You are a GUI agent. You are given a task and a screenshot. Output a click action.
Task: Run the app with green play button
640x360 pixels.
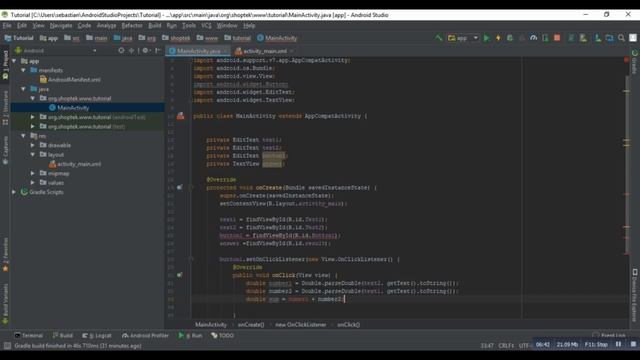[486, 38]
